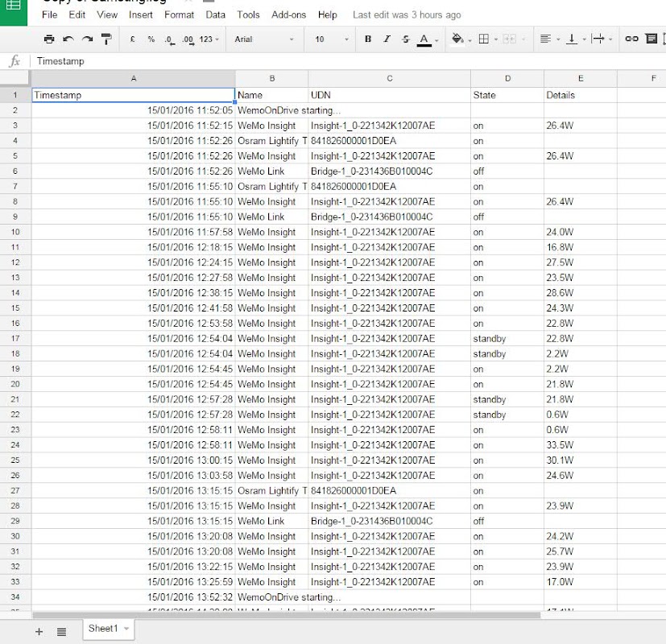Viewport: 666px width, 644px height.
Task: Select the standby cell in row 21
Action: click(x=507, y=399)
